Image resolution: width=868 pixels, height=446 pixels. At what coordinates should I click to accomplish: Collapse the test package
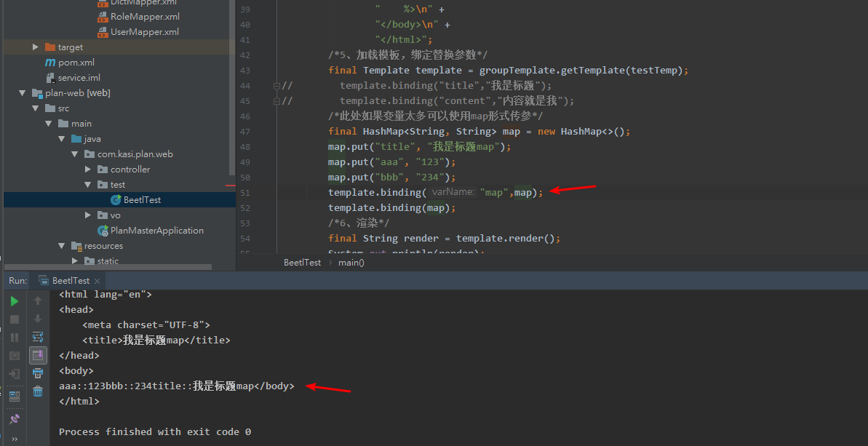click(88, 185)
